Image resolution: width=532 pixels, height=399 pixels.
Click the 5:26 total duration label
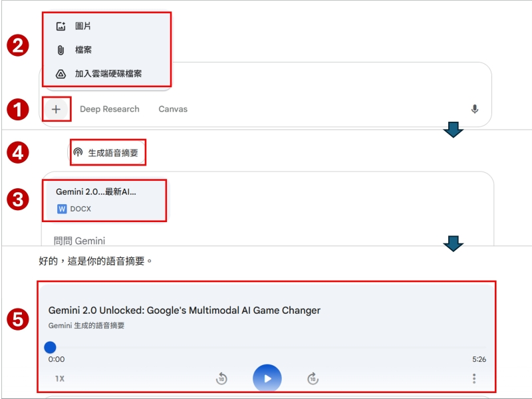[x=479, y=359]
